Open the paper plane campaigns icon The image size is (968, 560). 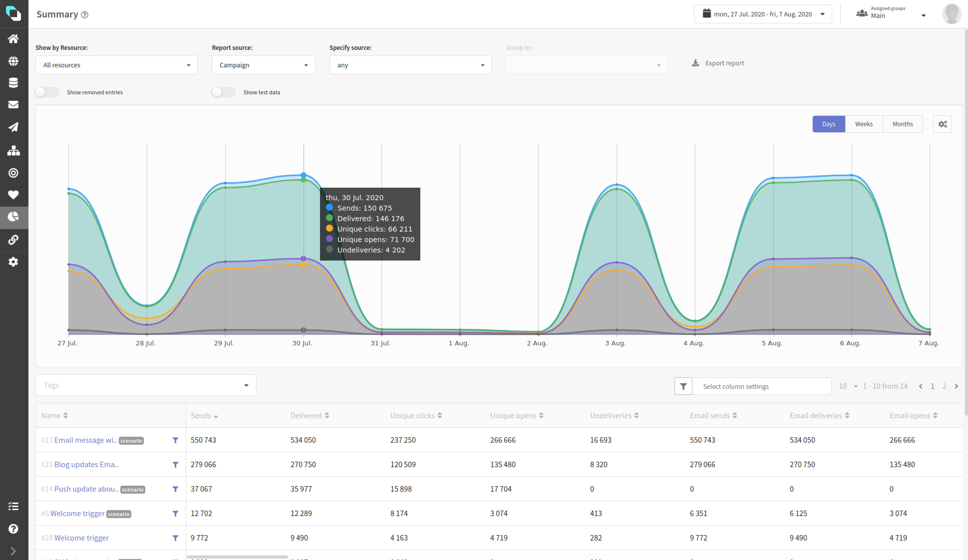(x=13, y=127)
